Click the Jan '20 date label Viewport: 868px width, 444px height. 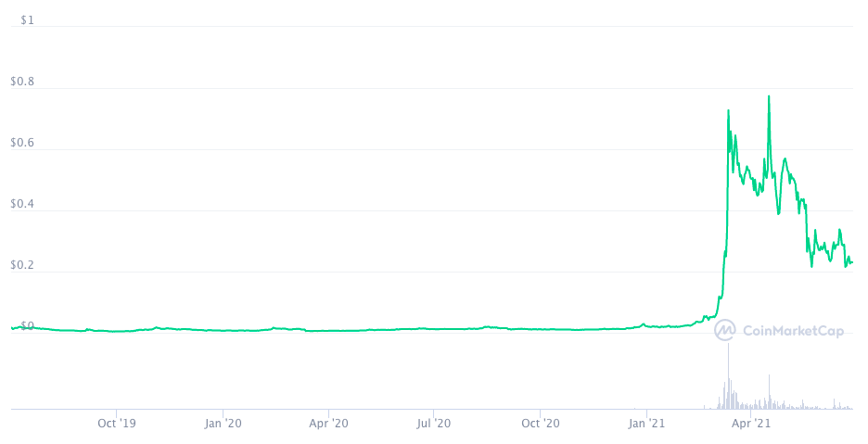coord(223,425)
